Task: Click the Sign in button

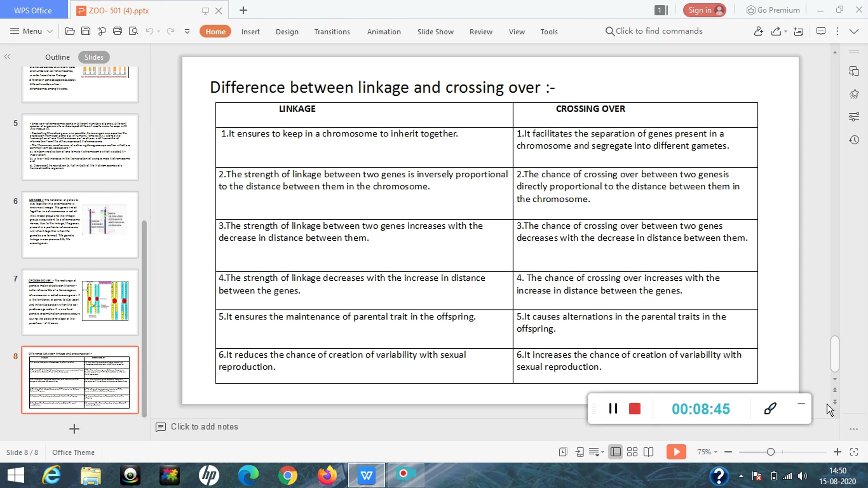Action: tap(704, 10)
